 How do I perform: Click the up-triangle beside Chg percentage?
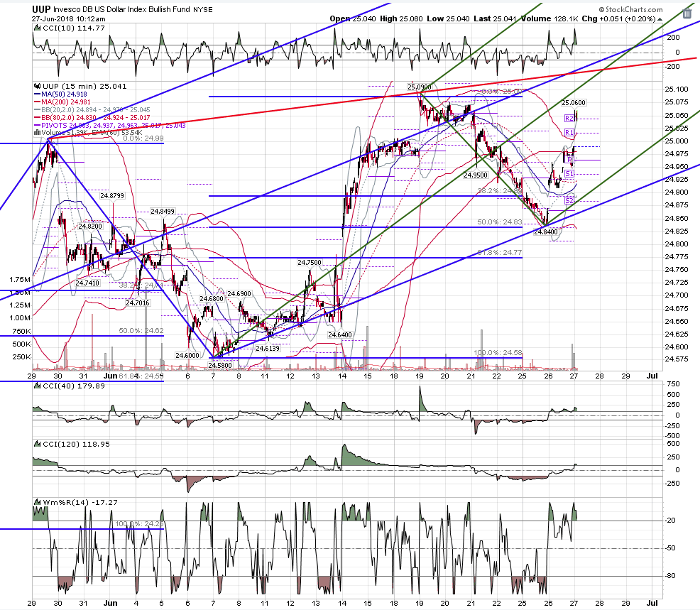[x=660, y=18]
